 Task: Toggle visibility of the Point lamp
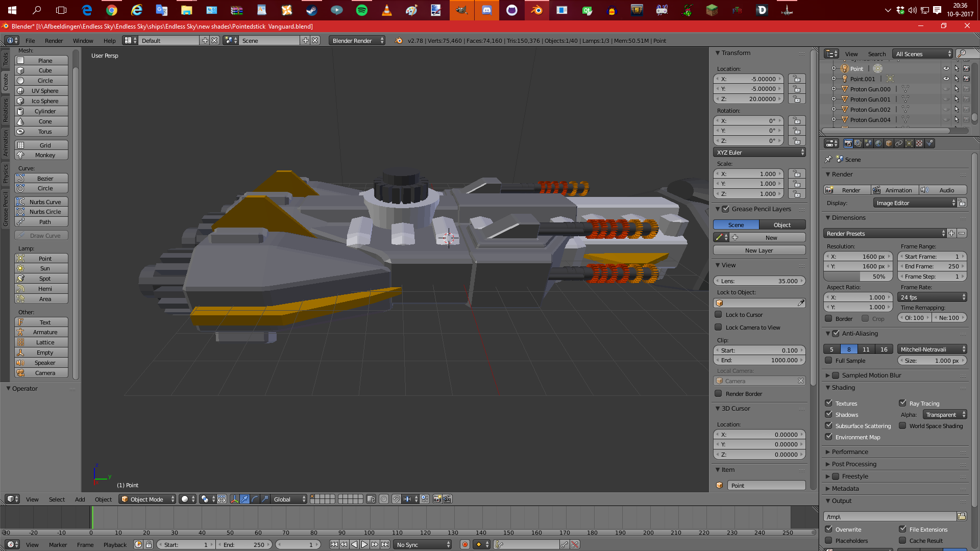pos(946,68)
